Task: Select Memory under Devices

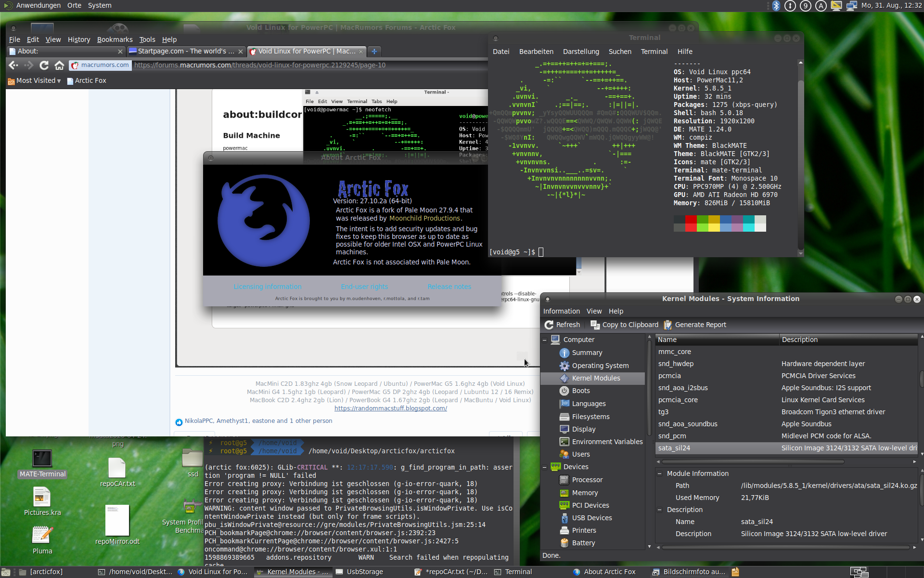Action: (x=585, y=493)
